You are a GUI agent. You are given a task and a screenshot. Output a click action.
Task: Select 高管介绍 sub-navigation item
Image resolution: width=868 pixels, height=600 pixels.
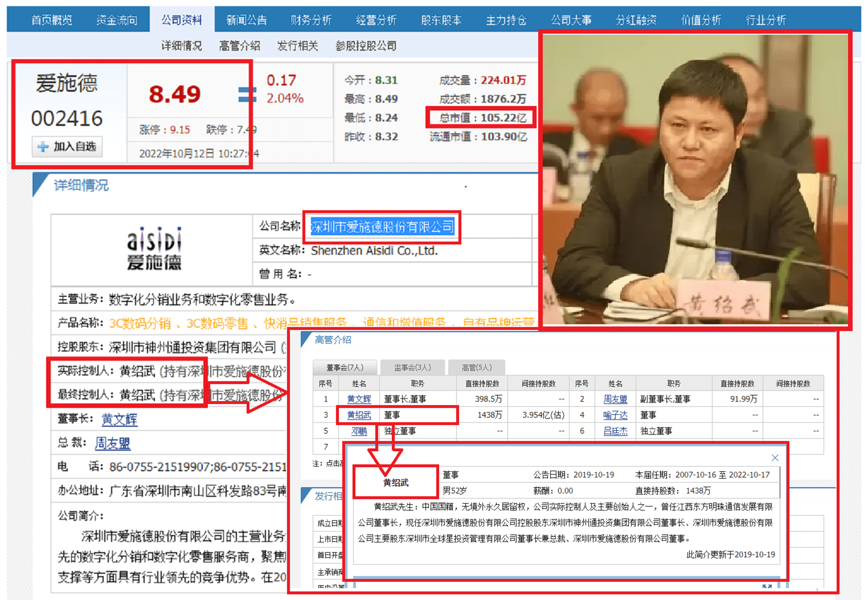click(x=240, y=46)
